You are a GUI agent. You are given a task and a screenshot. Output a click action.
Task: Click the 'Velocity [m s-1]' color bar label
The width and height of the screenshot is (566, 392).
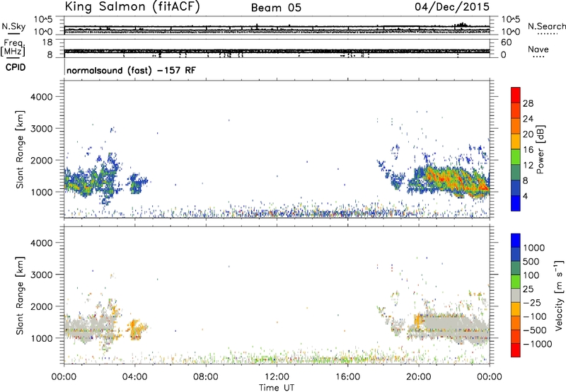click(x=559, y=295)
